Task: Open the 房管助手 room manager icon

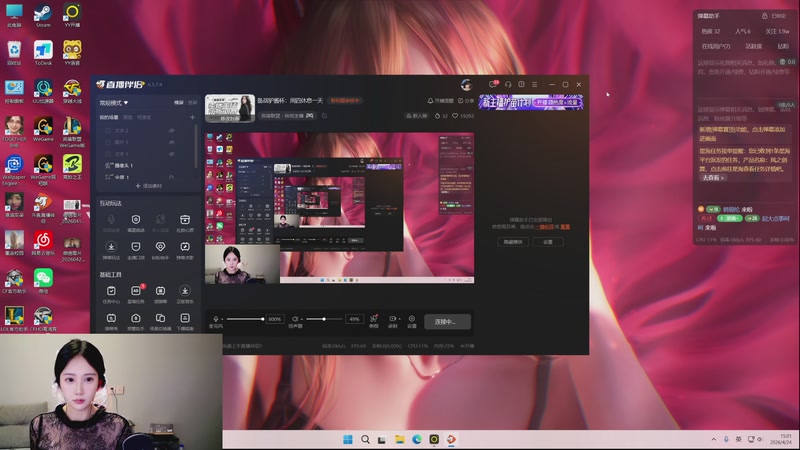Action: tap(136, 318)
